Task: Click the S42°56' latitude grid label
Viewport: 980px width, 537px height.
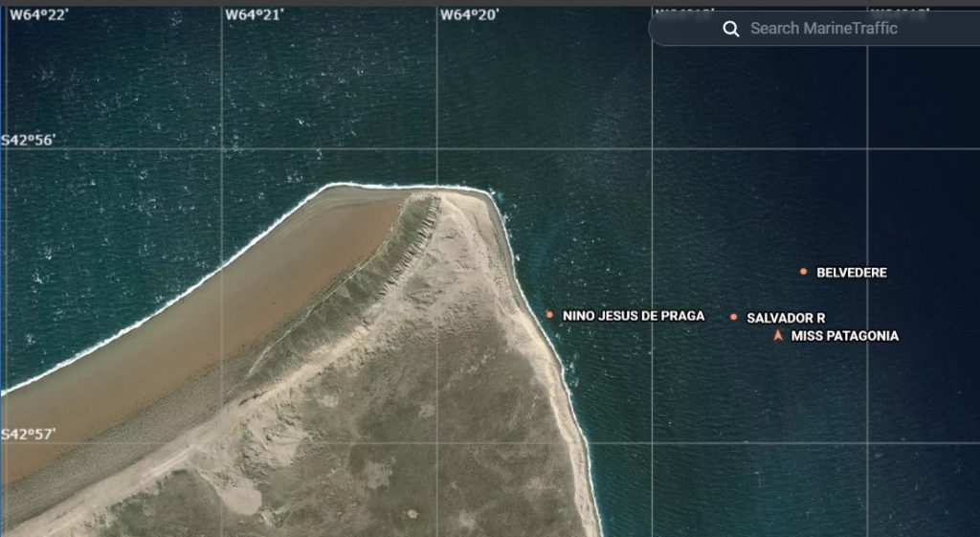Action: [x=29, y=140]
